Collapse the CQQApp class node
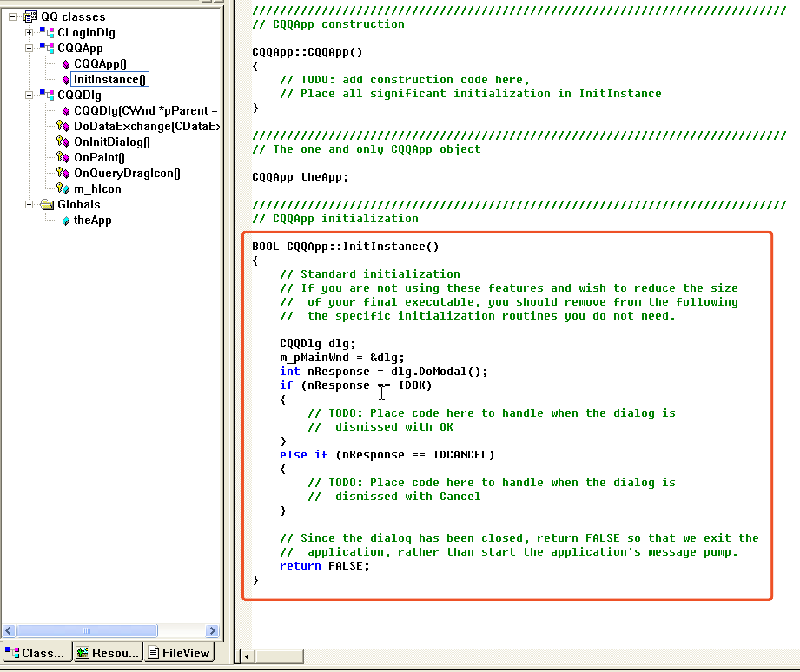The width and height of the screenshot is (800, 672). (29, 48)
